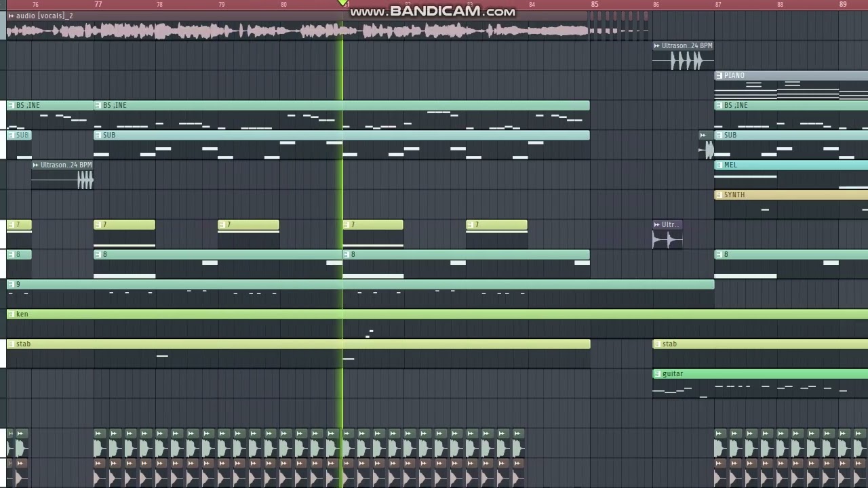This screenshot has width=868, height=488.
Task: Click menu icon of pattern 8 clip at bar 81
Action: tap(347, 254)
